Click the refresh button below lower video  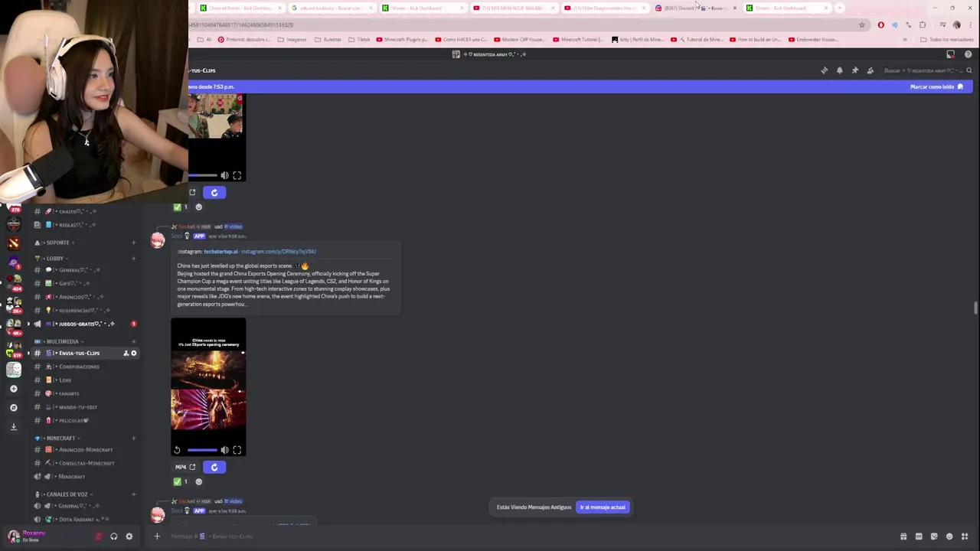(214, 467)
